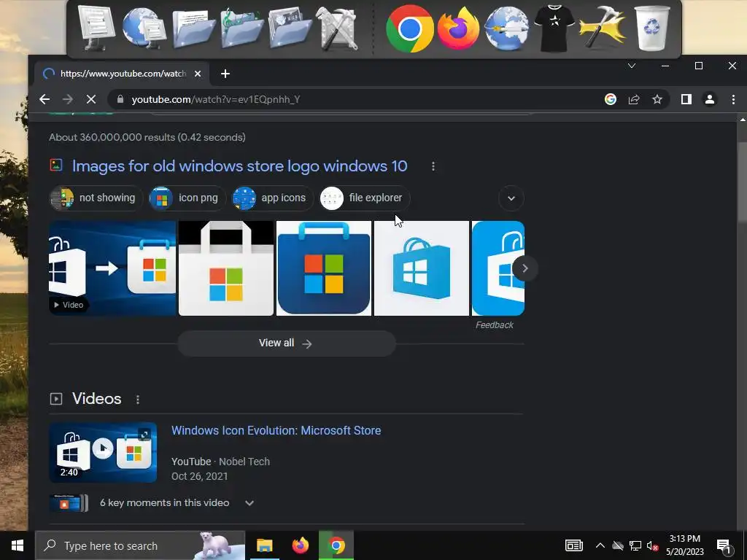The height and width of the screenshot is (560, 747).
Task: Open the music folder dock icon
Action: (x=241, y=28)
